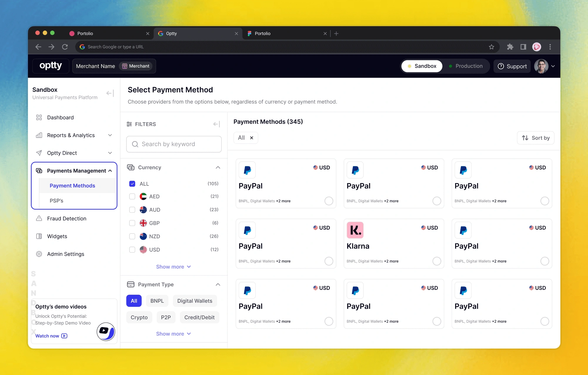Image resolution: width=588 pixels, height=375 pixels.
Task: Click the Reports & Analytics icon
Action: (39, 135)
